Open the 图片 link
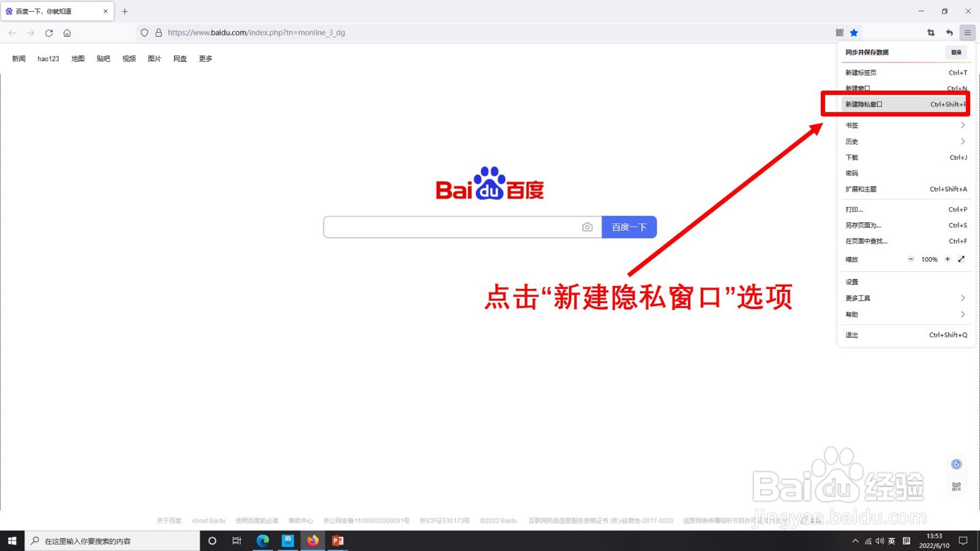 click(x=154, y=59)
